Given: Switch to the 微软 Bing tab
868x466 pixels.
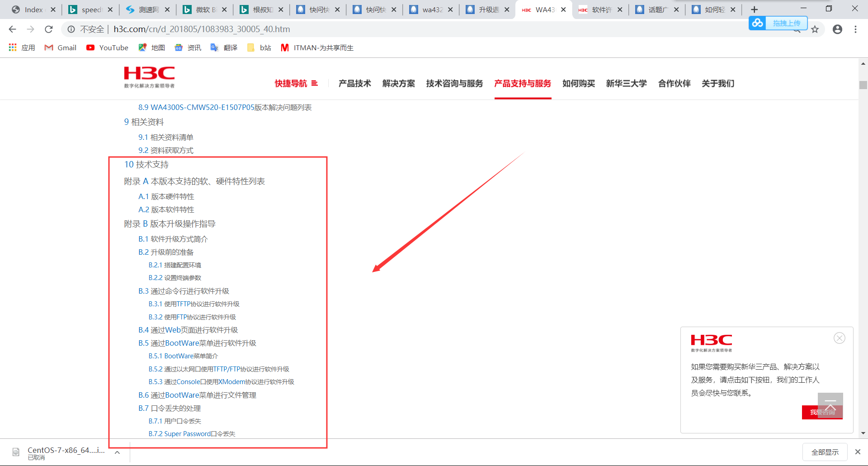Looking at the screenshot, I should click(x=205, y=10).
